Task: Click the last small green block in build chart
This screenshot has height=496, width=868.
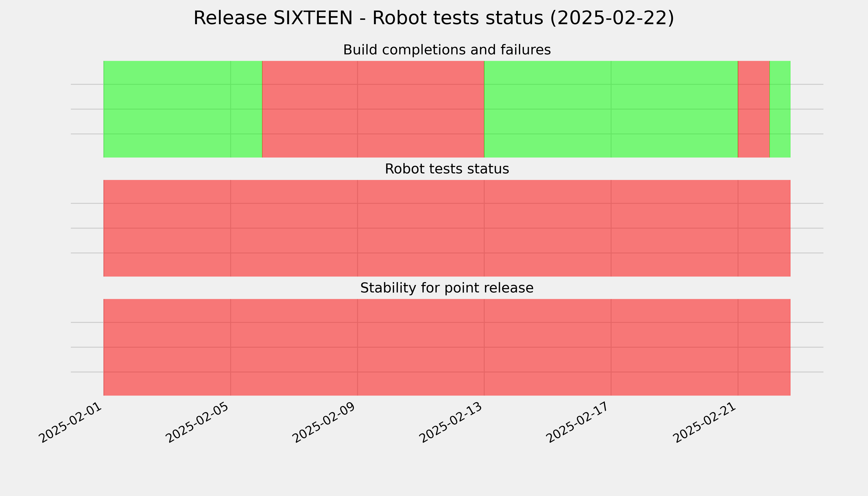Action: (780, 109)
